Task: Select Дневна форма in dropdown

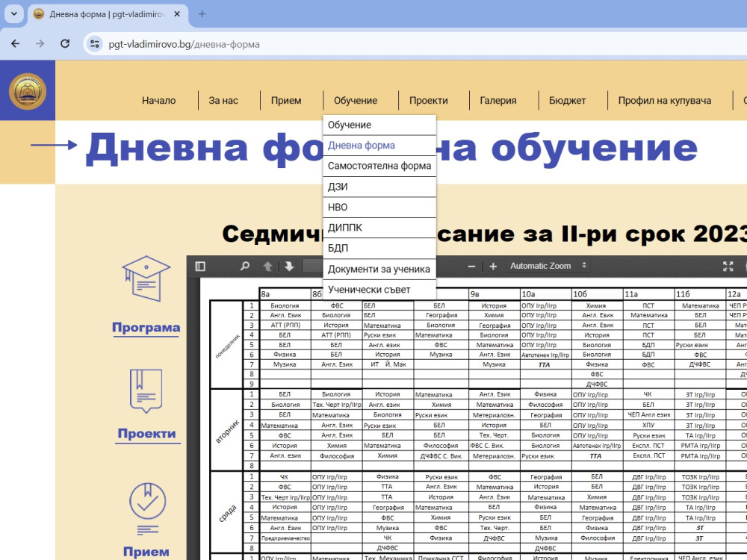Action: coord(379,146)
